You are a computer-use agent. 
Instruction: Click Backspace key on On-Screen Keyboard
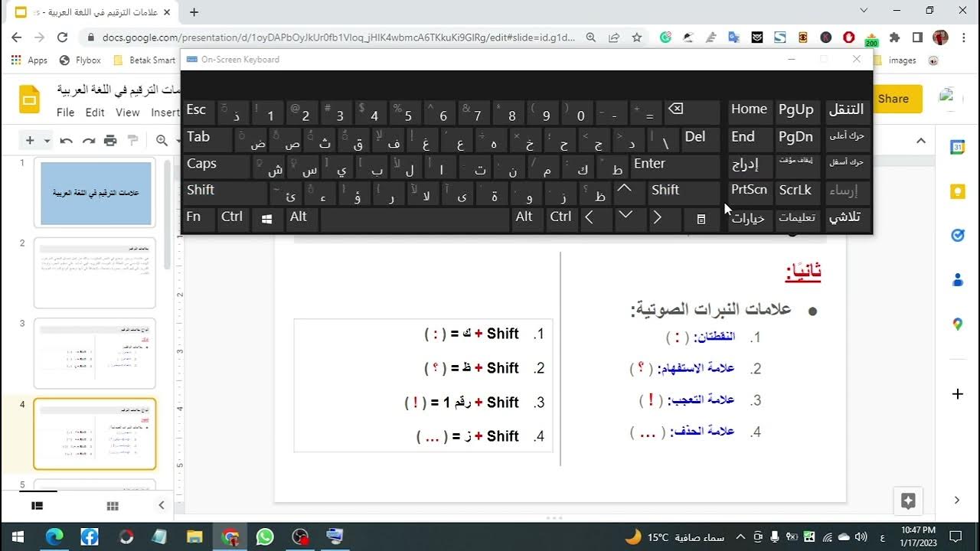coord(692,112)
